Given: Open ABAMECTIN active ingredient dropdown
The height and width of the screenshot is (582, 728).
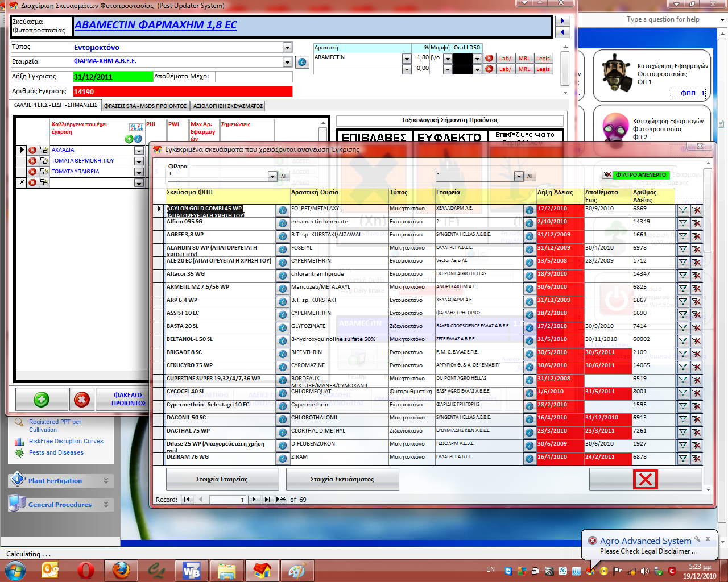Looking at the screenshot, I should [x=407, y=59].
